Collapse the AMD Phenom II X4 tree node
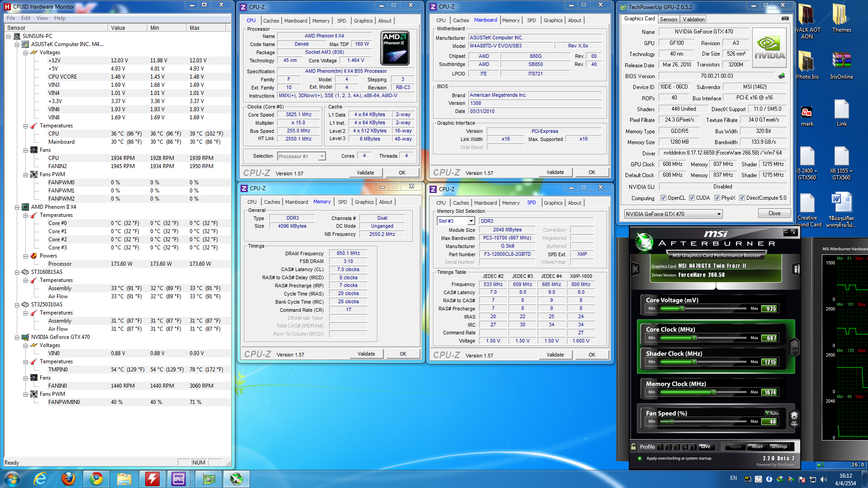 17,207
